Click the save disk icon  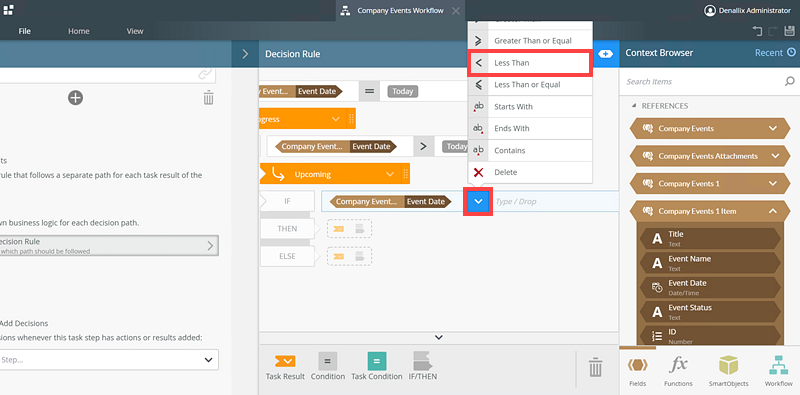[788, 31]
